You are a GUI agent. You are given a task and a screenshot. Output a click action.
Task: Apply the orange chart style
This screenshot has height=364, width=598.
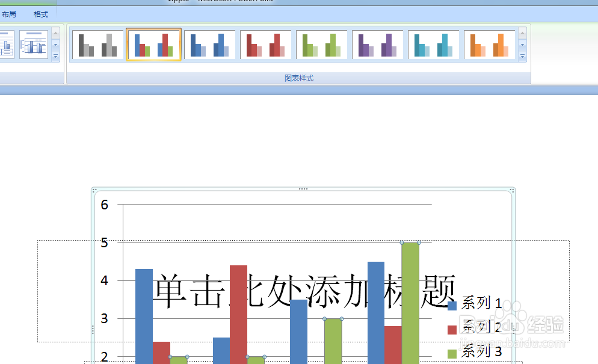point(489,44)
